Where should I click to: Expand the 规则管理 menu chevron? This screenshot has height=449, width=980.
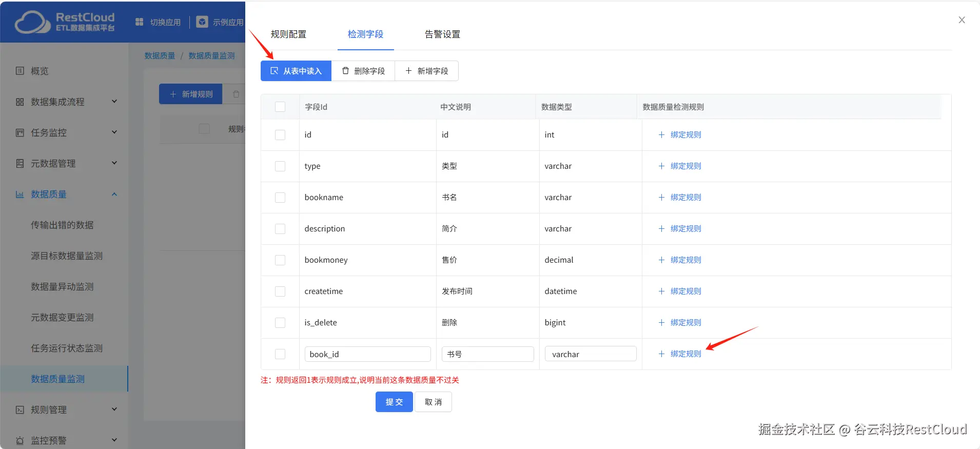tap(114, 409)
